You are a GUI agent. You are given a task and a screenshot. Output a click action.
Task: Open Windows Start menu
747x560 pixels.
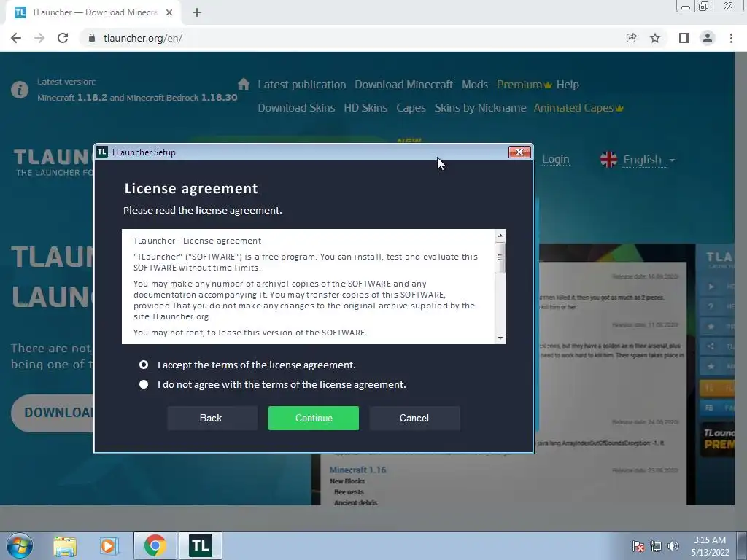click(x=20, y=545)
